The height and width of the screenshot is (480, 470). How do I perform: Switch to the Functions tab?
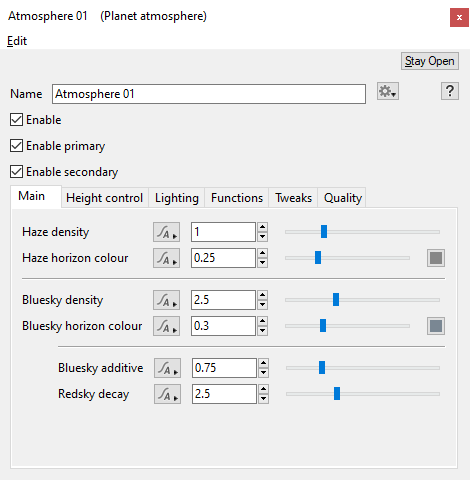[x=237, y=198]
